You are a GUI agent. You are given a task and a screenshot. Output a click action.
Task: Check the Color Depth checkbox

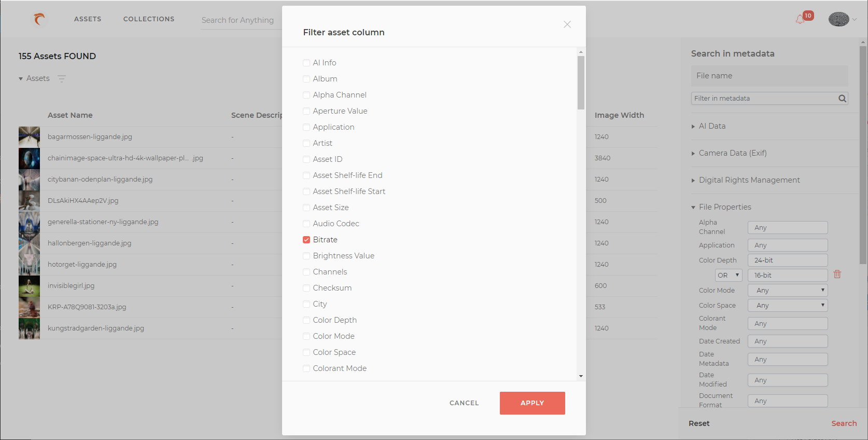tap(306, 320)
